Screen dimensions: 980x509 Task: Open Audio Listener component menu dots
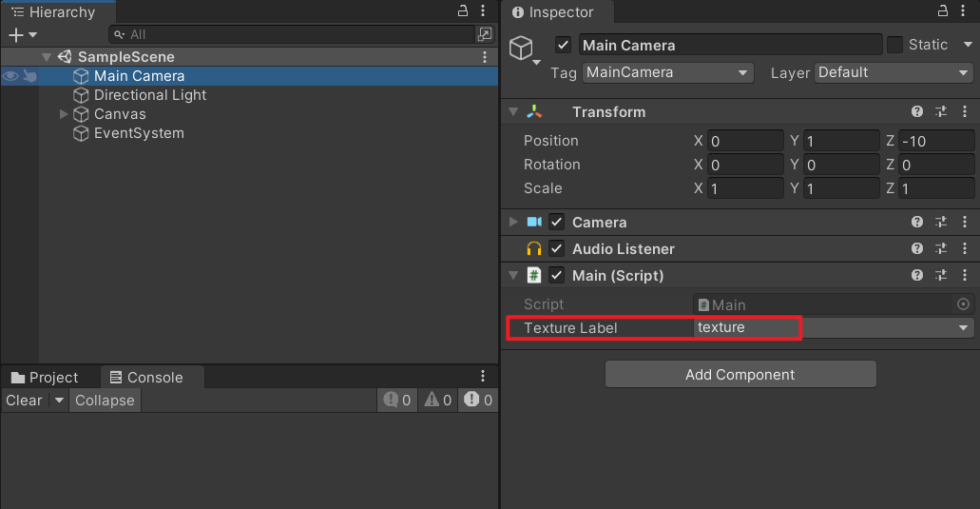coord(965,248)
